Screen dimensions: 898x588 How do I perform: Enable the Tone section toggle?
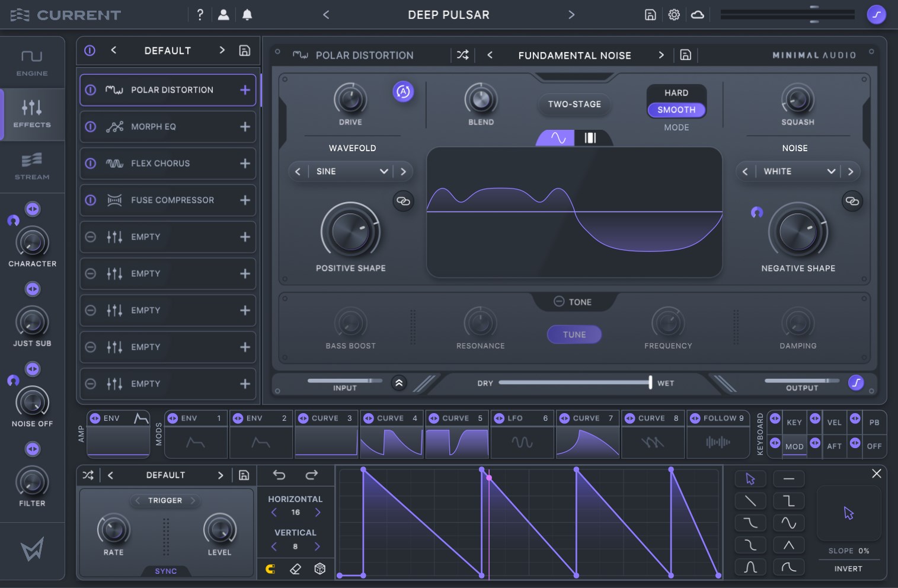pos(558,302)
